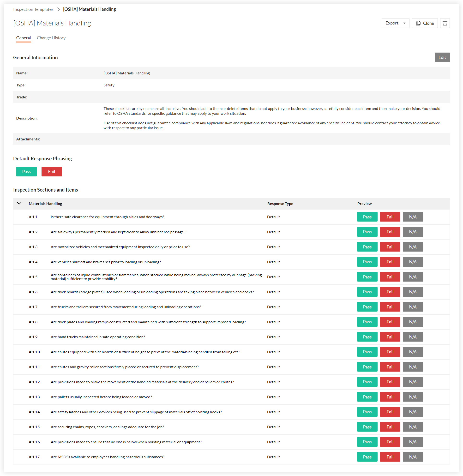The height and width of the screenshot is (476, 463).
Task: Click Fail preview for item 1.14
Action: click(390, 412)
